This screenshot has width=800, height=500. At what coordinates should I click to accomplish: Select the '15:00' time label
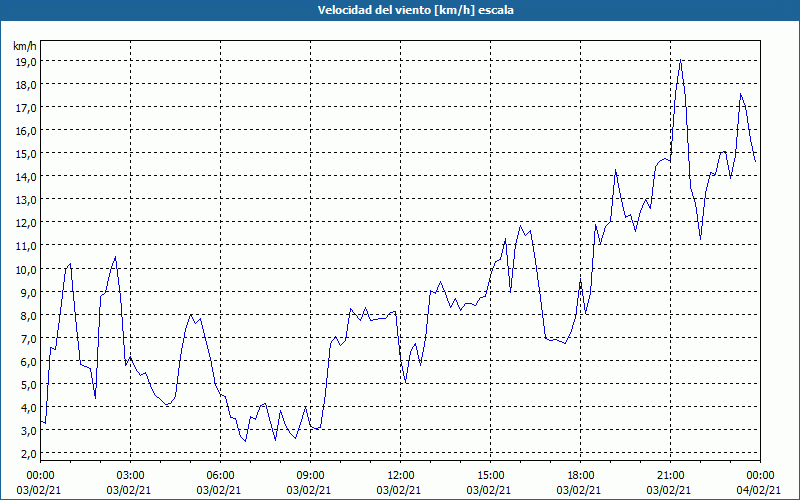[490, 476]
